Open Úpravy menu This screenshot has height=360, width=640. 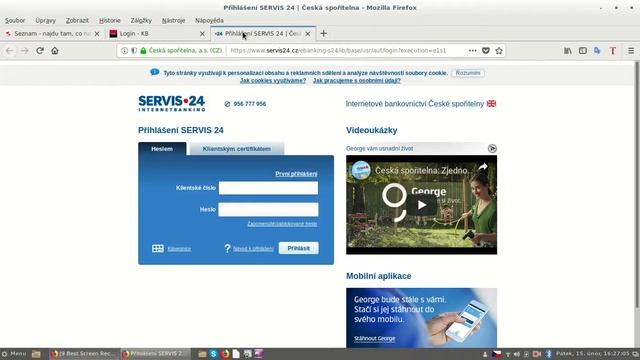point(45,20)
